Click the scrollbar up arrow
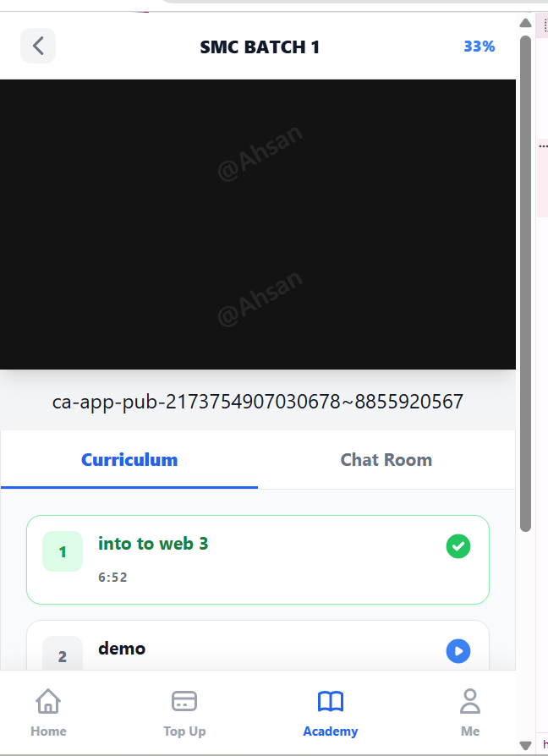Screen dimensions: 548x756 click(x=525, y=23)
